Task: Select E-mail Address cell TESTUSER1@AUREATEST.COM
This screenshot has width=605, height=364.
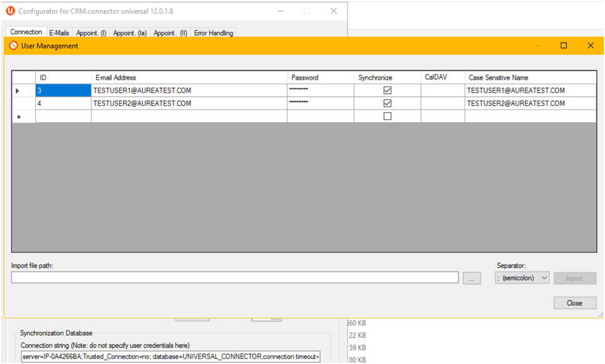Action: 189,91
